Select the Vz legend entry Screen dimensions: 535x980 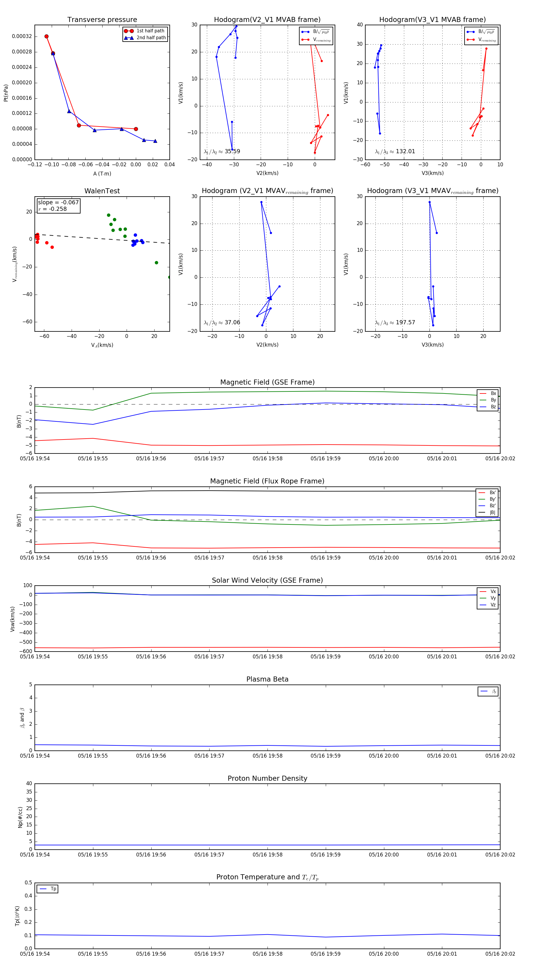[x=488, y=605]
